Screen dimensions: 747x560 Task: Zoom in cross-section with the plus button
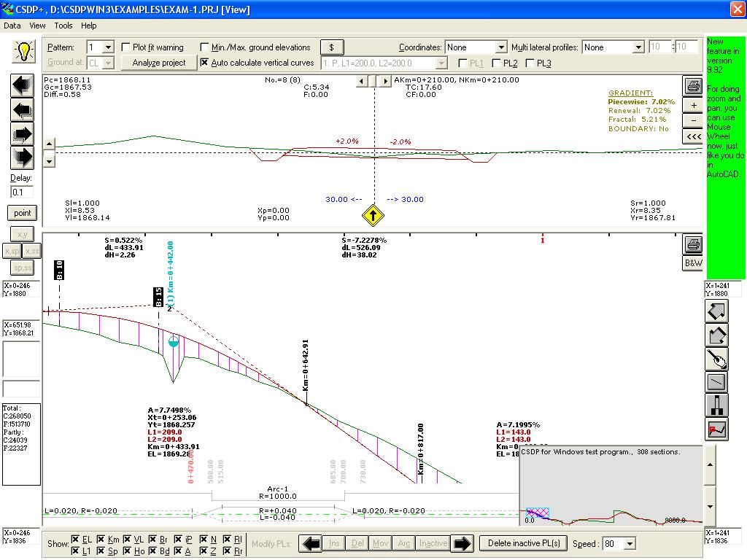[693, 105]
